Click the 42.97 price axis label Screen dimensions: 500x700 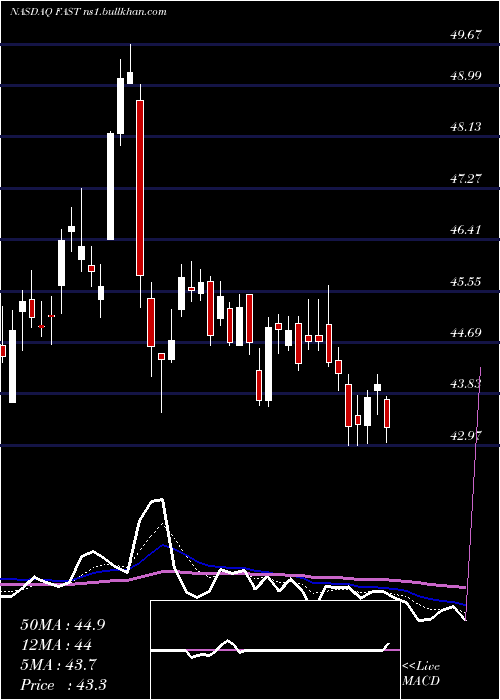(467, 436)
